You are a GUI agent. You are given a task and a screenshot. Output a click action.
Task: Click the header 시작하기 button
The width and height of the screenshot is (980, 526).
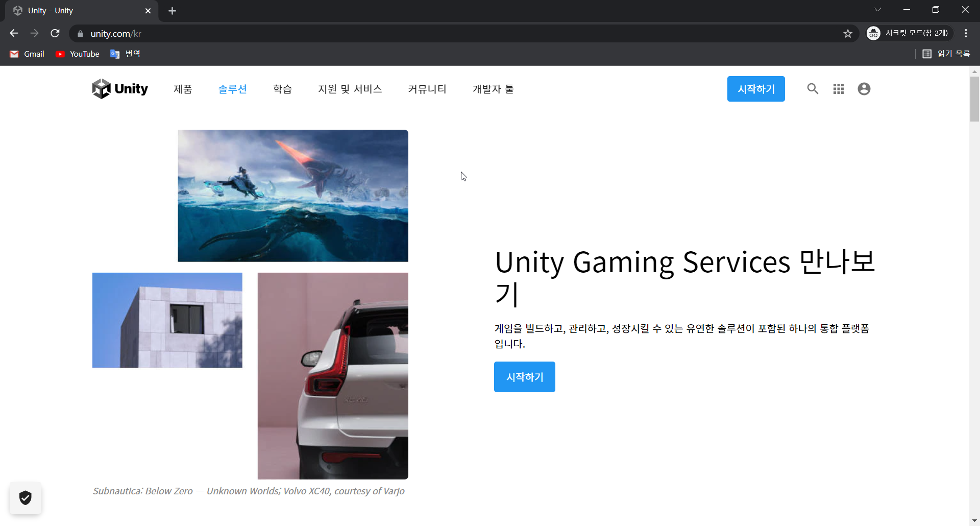756,89
